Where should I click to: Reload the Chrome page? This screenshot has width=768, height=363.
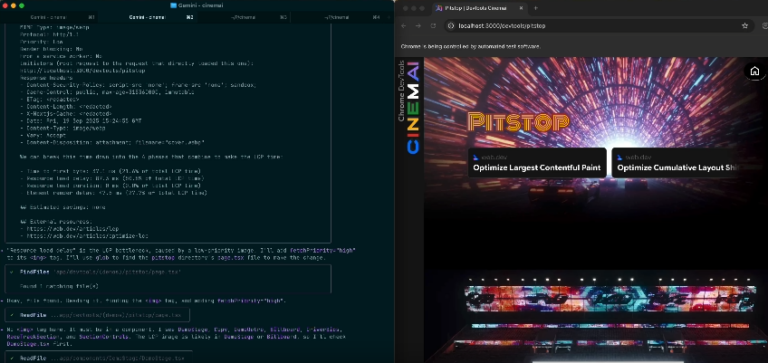coord(433,25)
